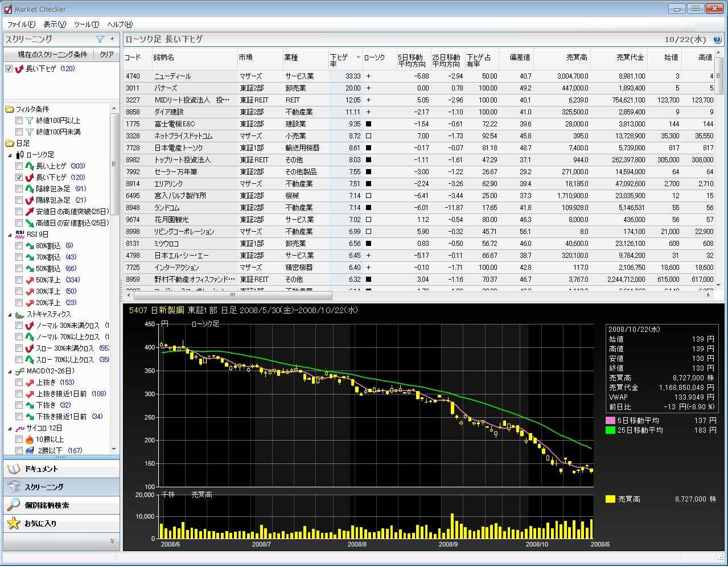Image resolution: width=728 pixels, height=567 pixels.
Task: Open the 表示(V) menu
Action: coord(55,24)
